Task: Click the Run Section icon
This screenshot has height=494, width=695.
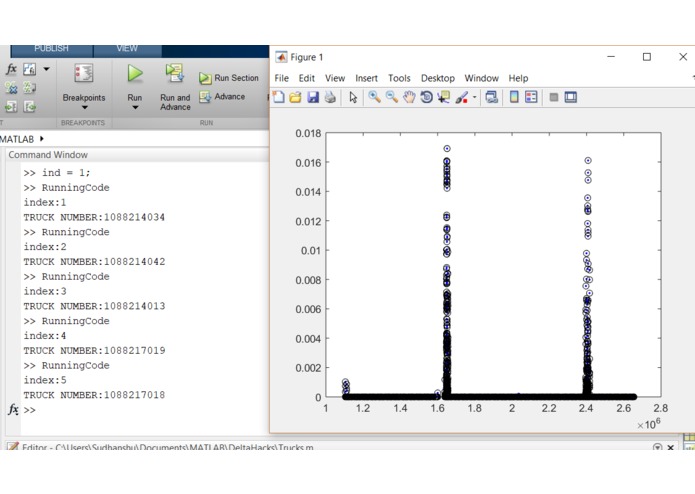Action: 205,78
